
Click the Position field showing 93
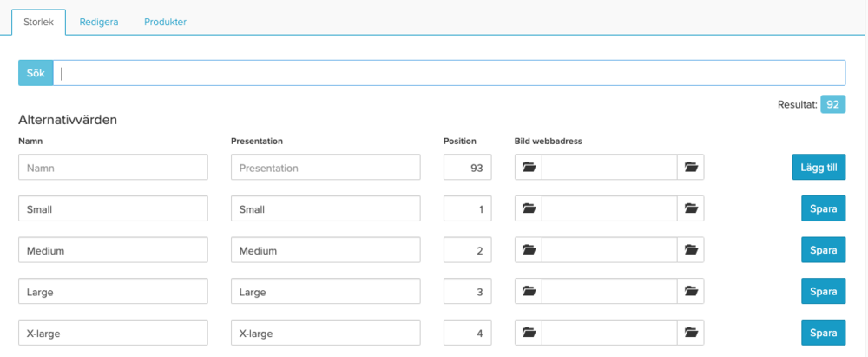tap(467, 167)
